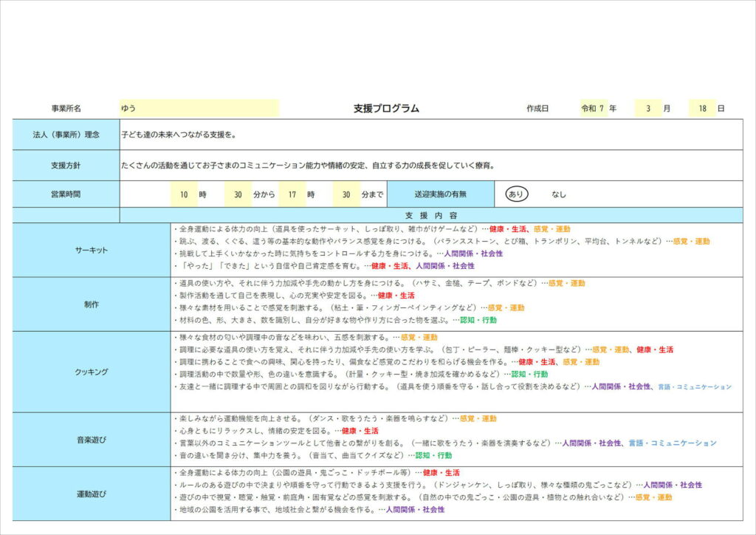Select the 法人（事業所）理念 header cell
Screen dimensions: 756x535
pyautogui.click(x=66, y=135)
